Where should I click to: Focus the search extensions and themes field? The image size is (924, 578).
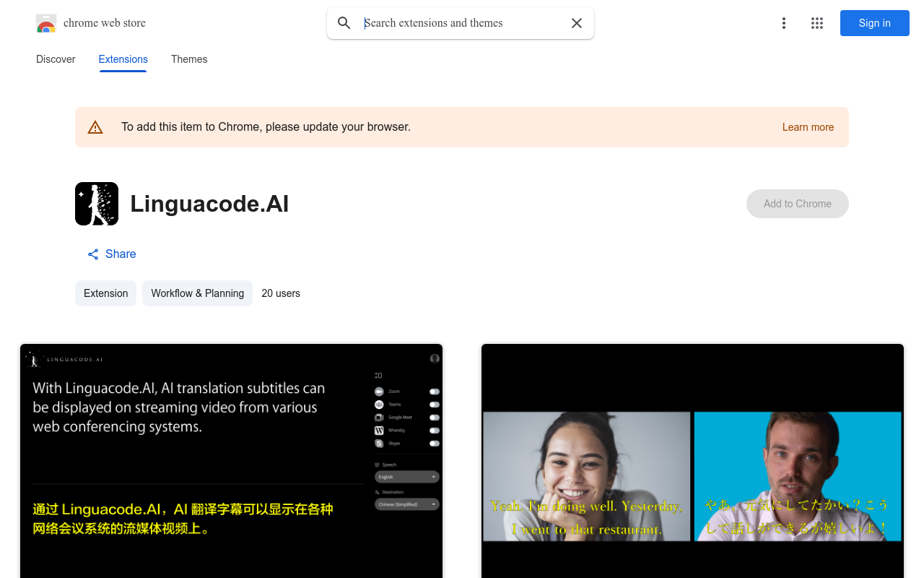click(462, 23)
